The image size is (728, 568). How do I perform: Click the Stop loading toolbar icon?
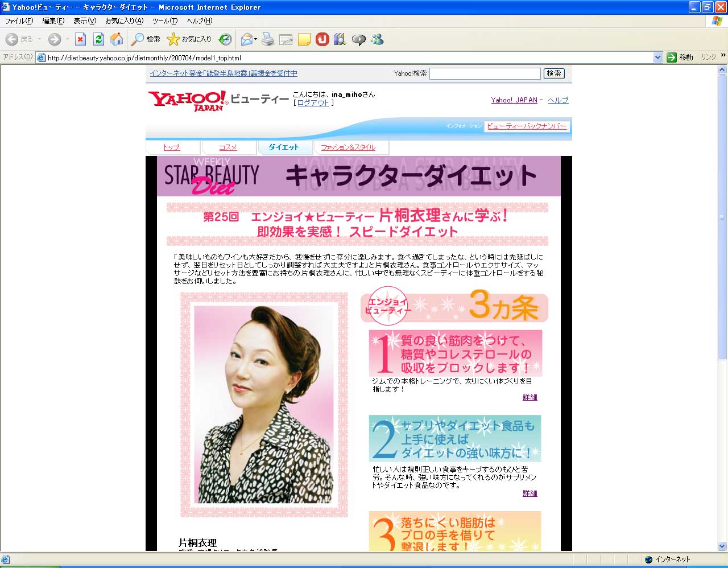80,39
